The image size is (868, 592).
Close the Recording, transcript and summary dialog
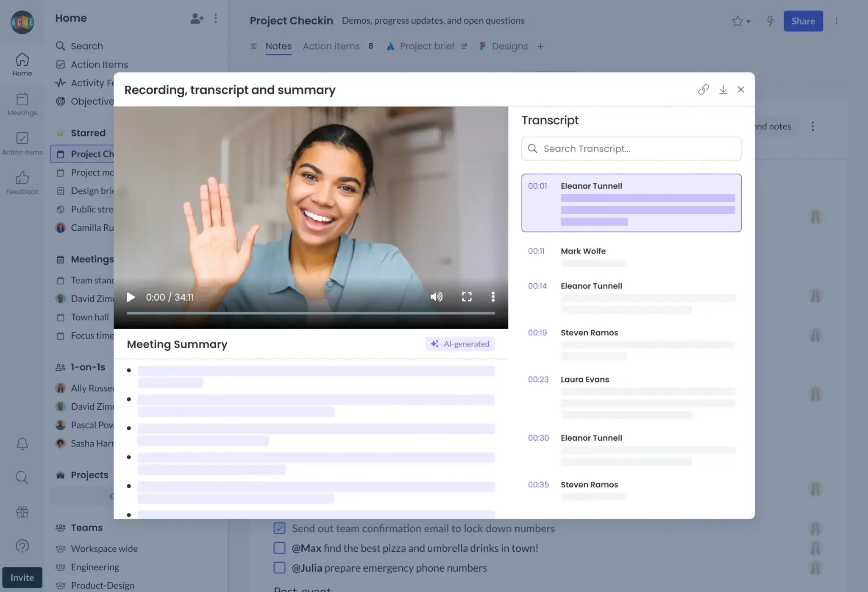click(741, 89)
